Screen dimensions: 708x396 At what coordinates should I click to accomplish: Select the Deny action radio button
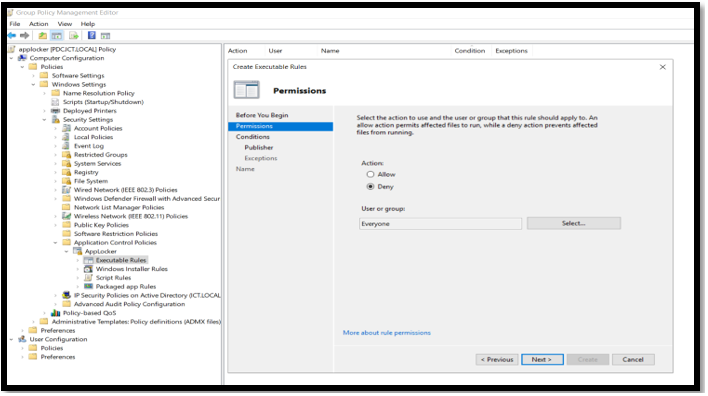[370, 186]
